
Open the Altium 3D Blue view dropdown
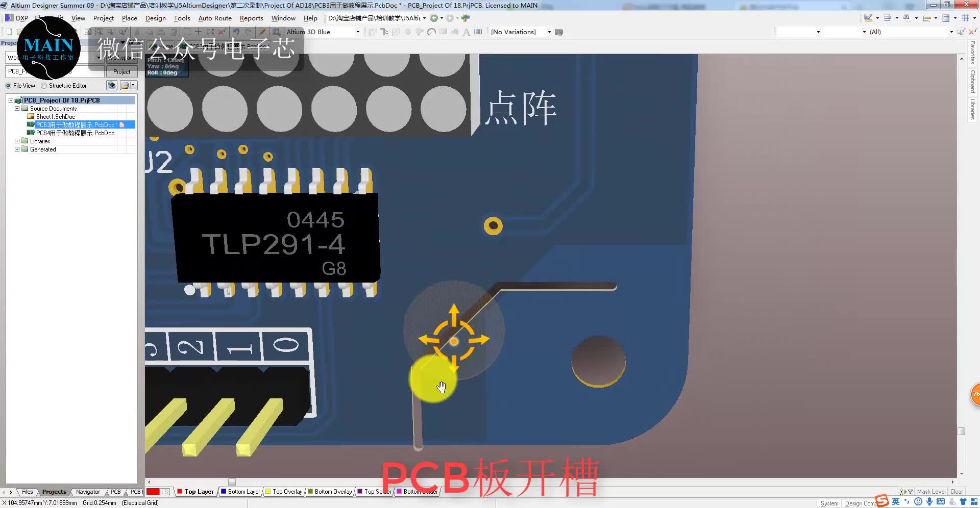pos(358,32)
